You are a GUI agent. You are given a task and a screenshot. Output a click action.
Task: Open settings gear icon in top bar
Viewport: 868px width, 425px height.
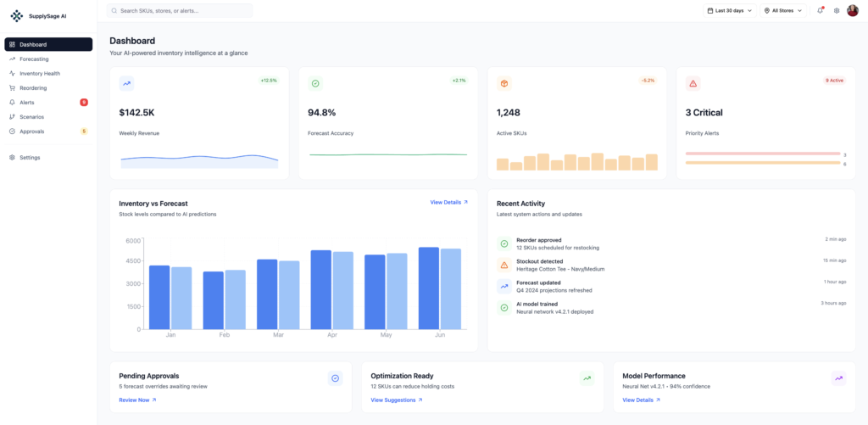tap(837, 11)
